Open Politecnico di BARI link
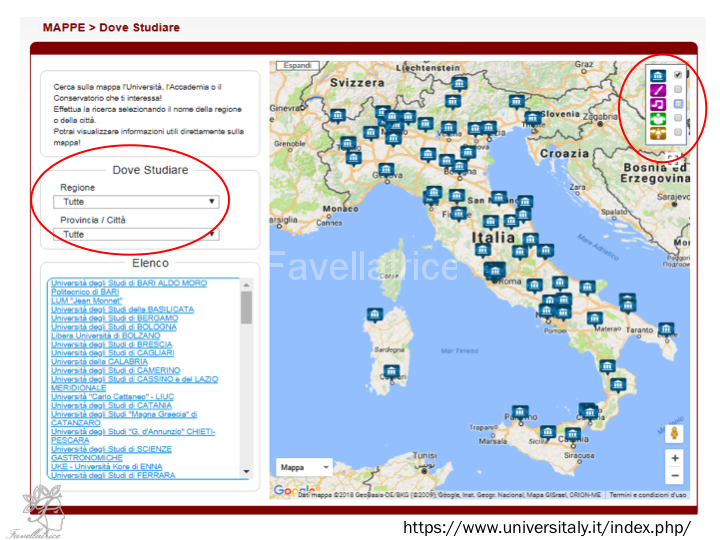720x540 pixels. coord(86,292)
